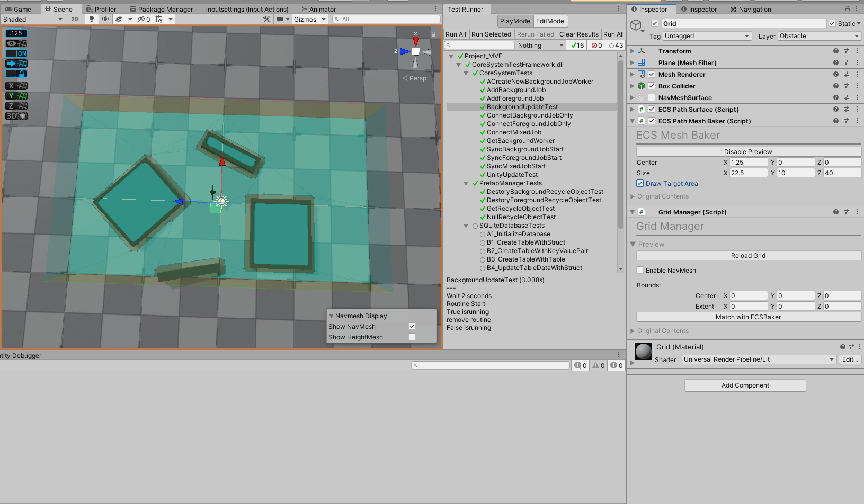
Task: Check Enable NavMesh option
Action: [640, 271]
